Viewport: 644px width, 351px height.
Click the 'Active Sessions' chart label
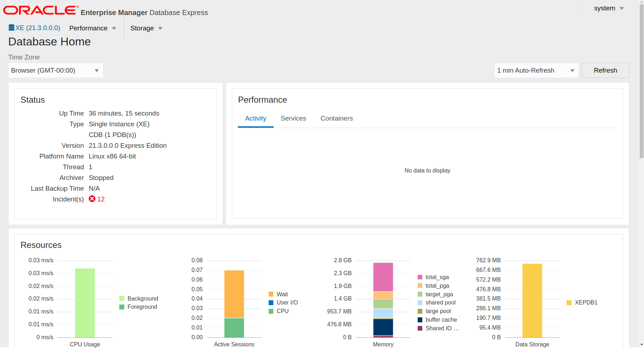[234, 344]
